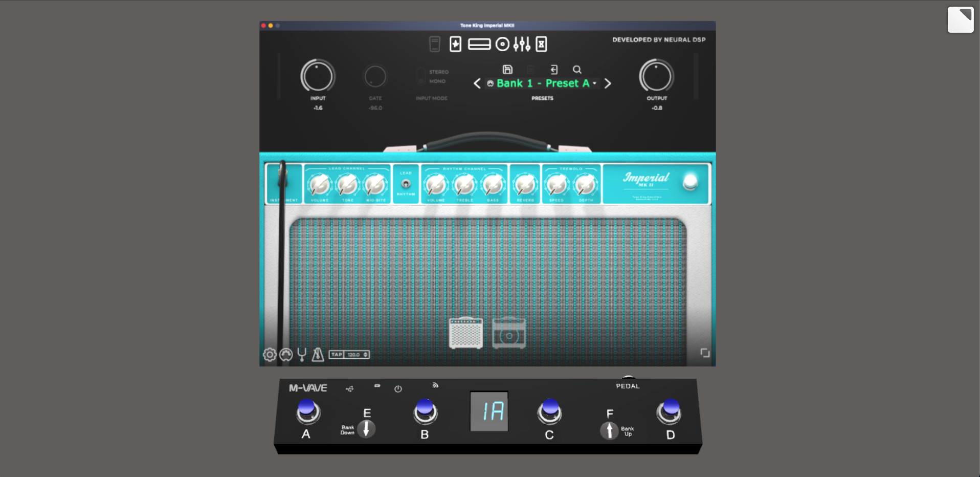Click the Gate value -96.0
The width and height of the screenshot is (980, 477).
point(375,108)
